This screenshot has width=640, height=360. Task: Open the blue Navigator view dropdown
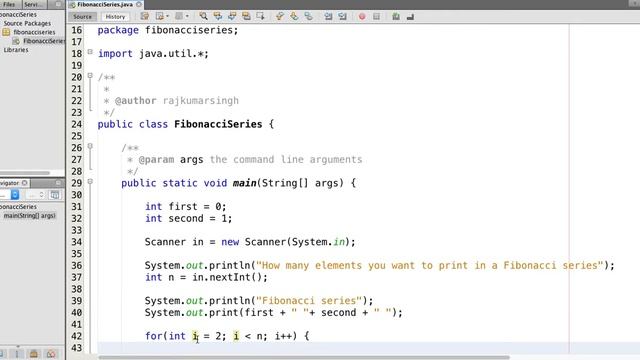point(15,195)
